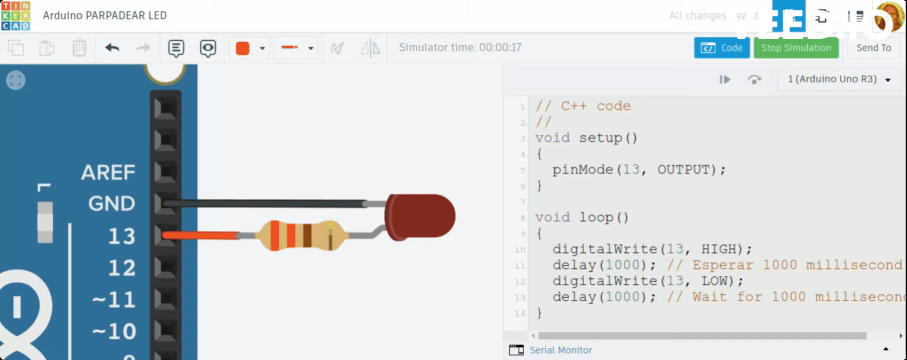Select the black GND wire
This screenshot has width=907, height=360.
point(265,203)
